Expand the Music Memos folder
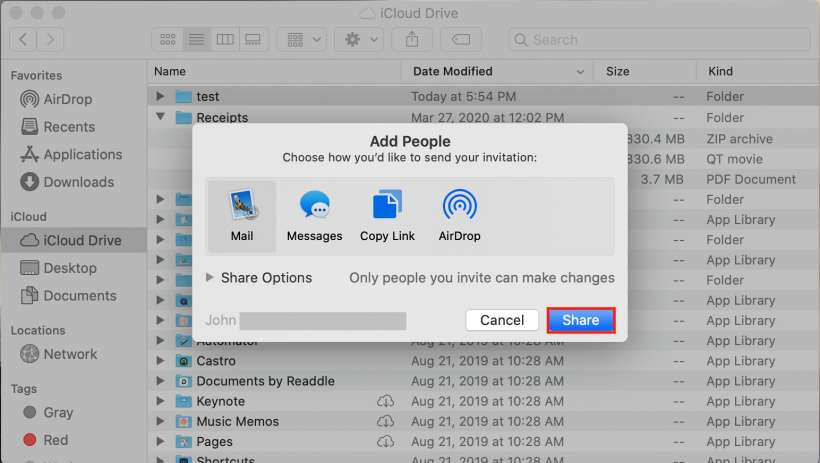 (160, 421)
